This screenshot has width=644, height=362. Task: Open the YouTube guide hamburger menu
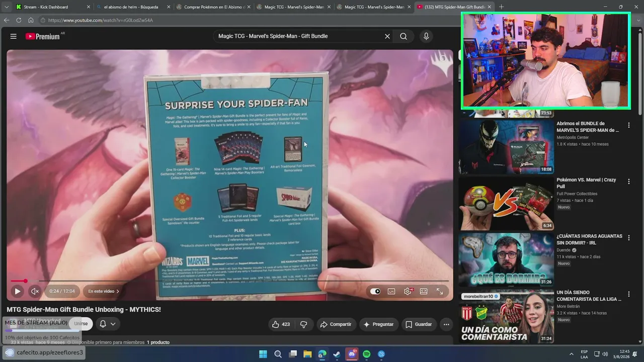tap(14, 36)
